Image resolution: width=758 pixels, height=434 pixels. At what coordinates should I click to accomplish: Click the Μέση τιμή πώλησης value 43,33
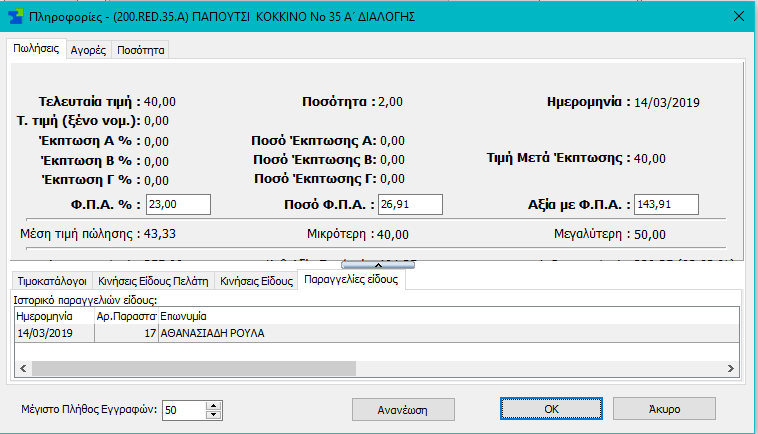pyautogui.click(x=160, y=234)
